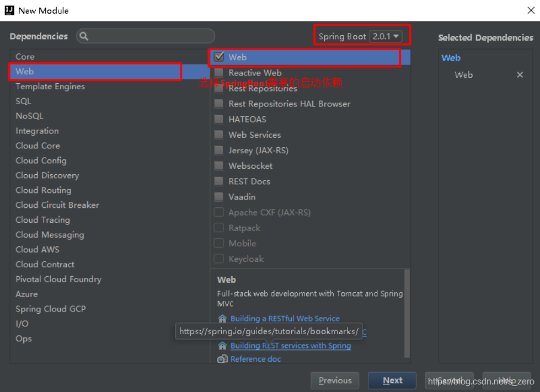This screenshot has width=540, height=392.
Task: Close the New Module dialog
Action: 531,10
